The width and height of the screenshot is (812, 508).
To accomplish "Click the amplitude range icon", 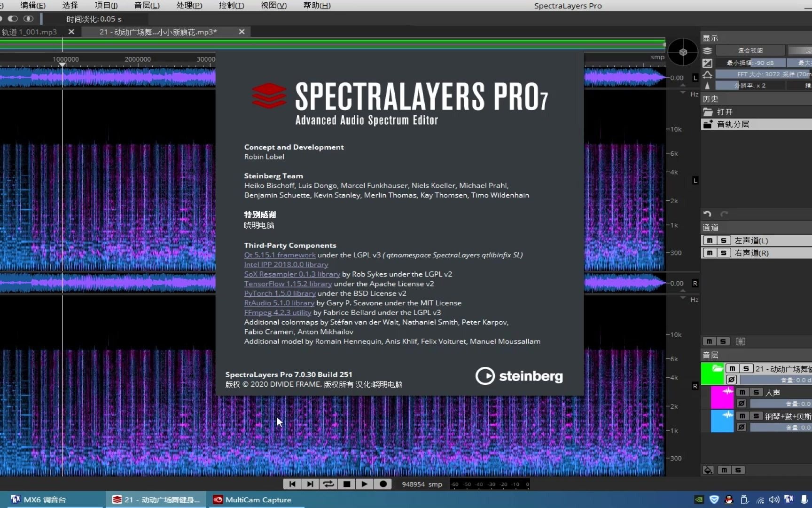I will 707,63.
